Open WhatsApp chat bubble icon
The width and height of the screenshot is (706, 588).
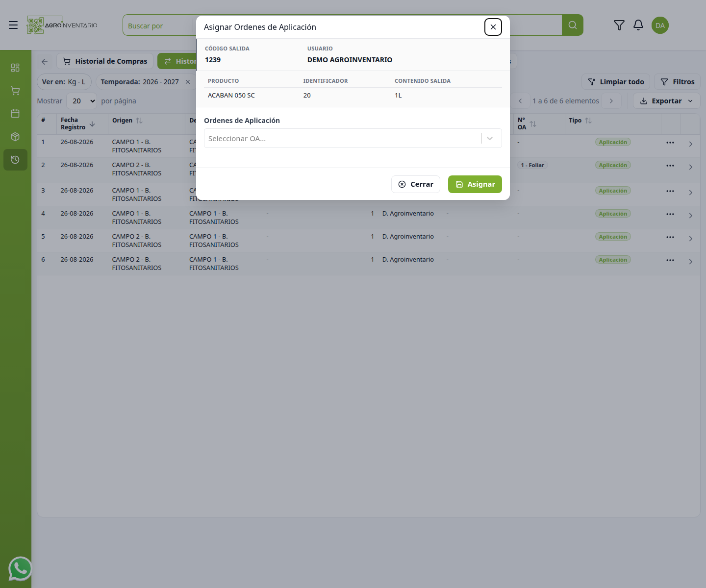click(x=21, y=569)
